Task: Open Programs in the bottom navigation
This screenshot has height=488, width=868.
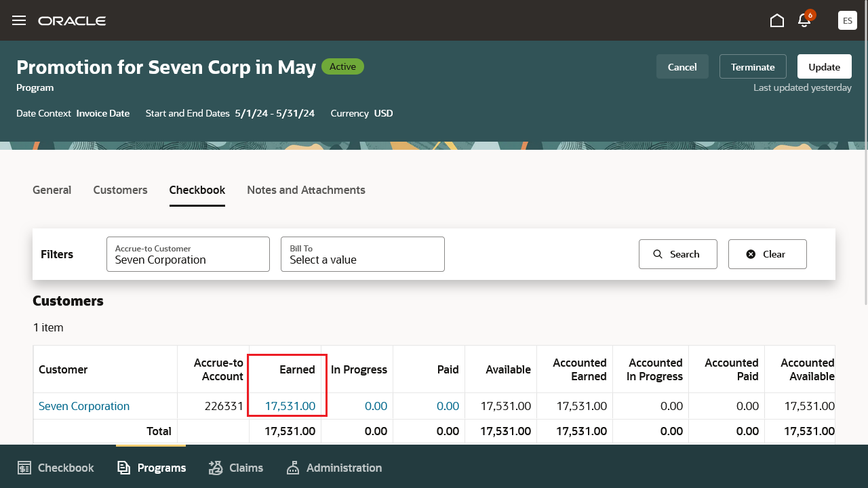Action: [x=151, y=468]
